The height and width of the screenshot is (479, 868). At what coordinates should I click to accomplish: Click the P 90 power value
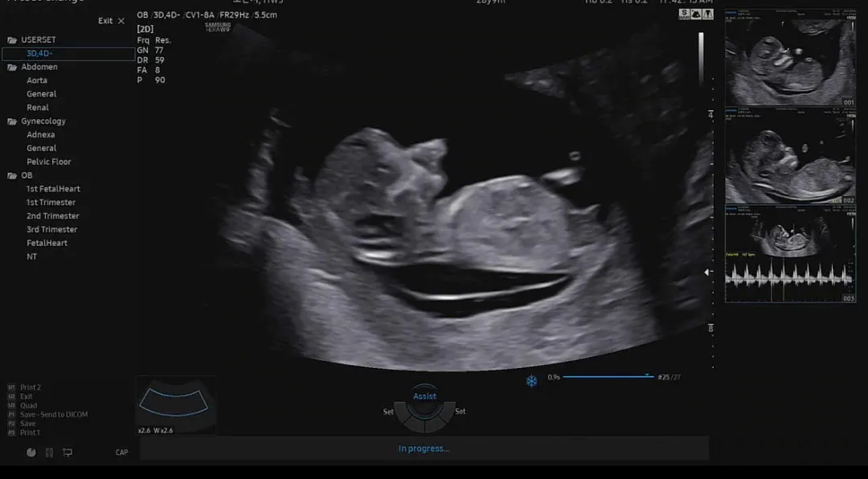tap(151, 80)
